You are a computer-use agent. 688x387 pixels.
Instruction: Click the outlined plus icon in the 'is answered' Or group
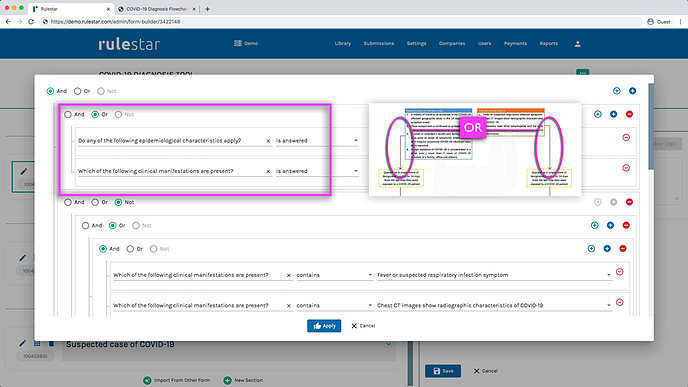tap(598, 114)
